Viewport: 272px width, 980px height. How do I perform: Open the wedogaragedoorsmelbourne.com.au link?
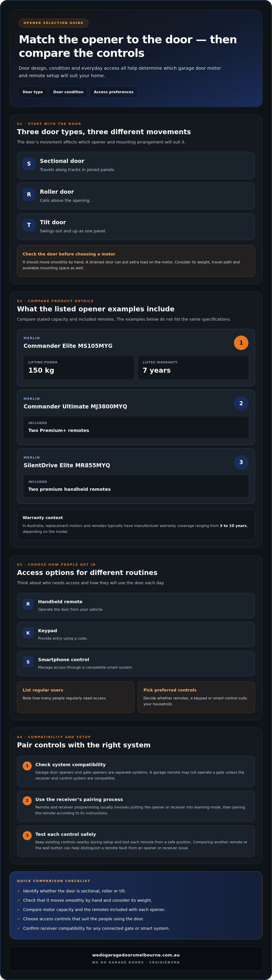pyautogui.click(x=136, y=955)
